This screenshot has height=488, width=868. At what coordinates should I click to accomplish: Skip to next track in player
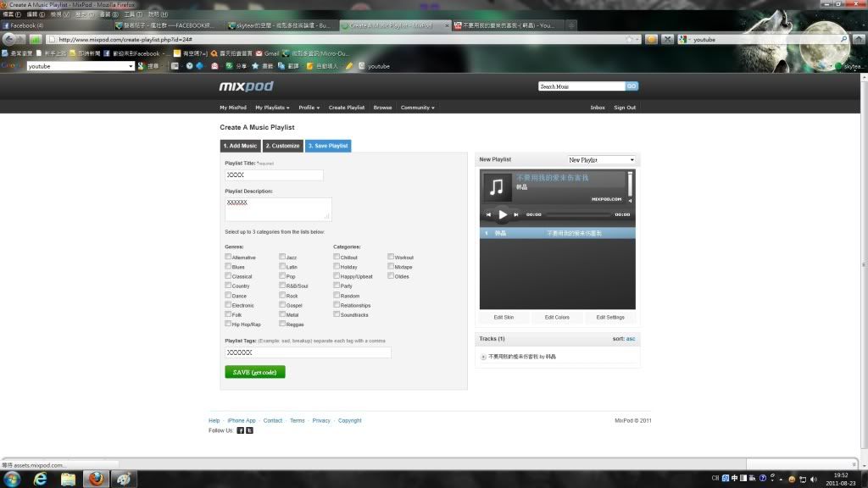516,214
